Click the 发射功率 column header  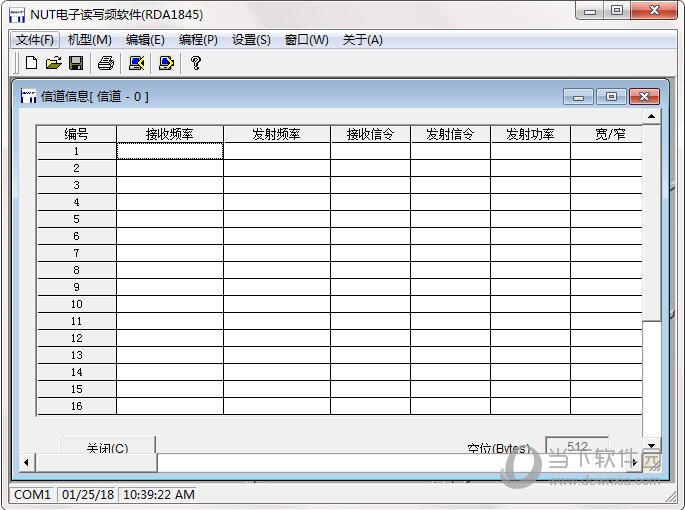coord(530,134)
